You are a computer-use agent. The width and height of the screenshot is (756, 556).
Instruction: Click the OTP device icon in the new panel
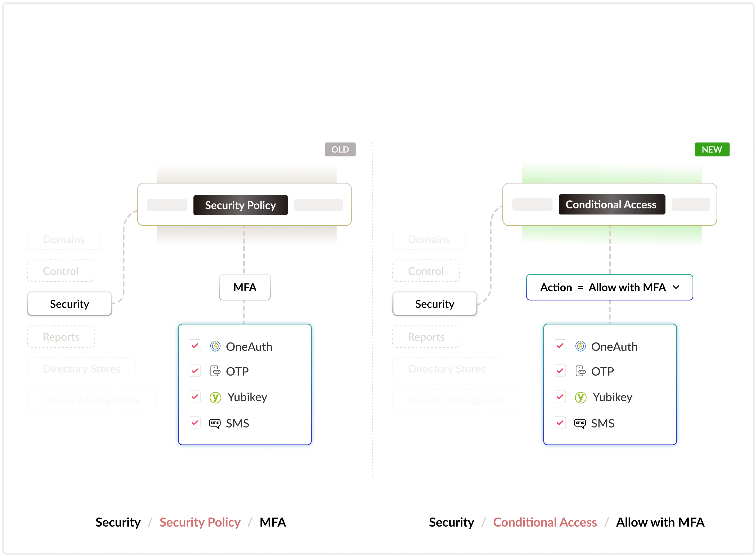[x=580, y=371]
